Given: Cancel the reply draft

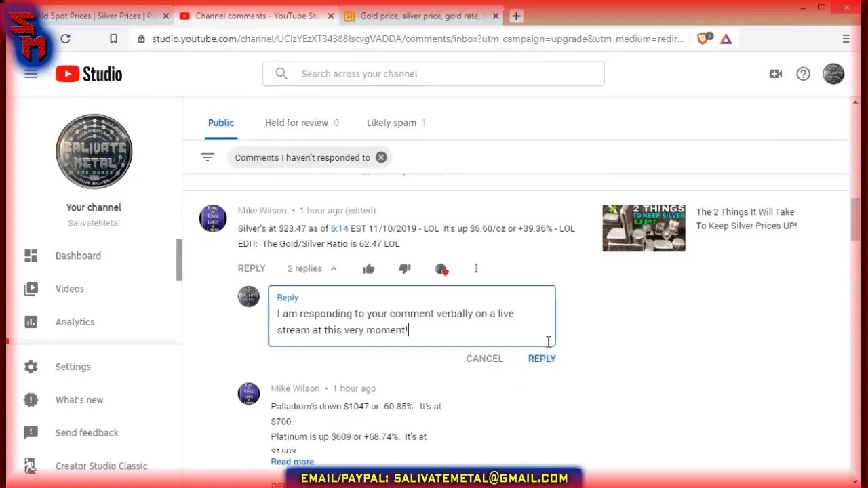Looking at the screenshot, I should point(484,359).
